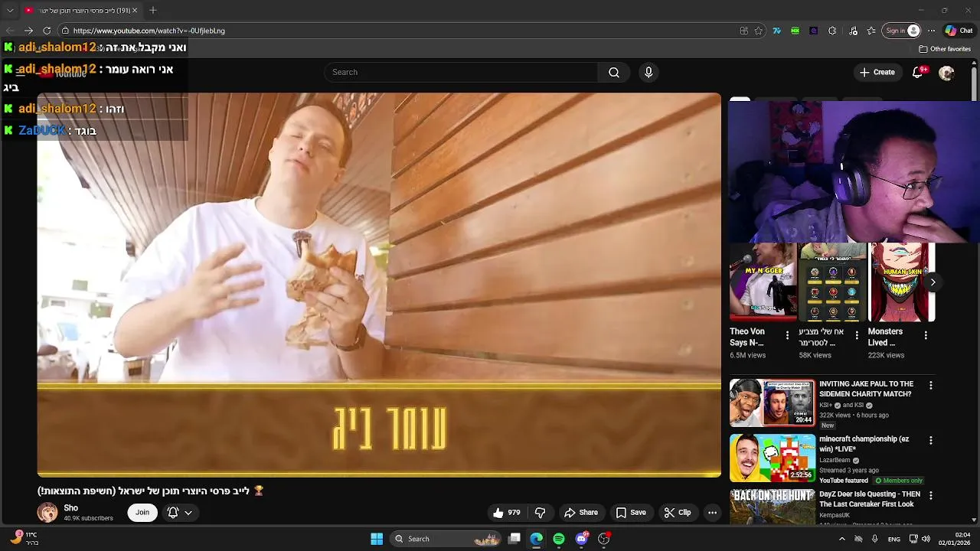
Task: Reload the page with the refresh icon
Action: [x=47, y=31]
